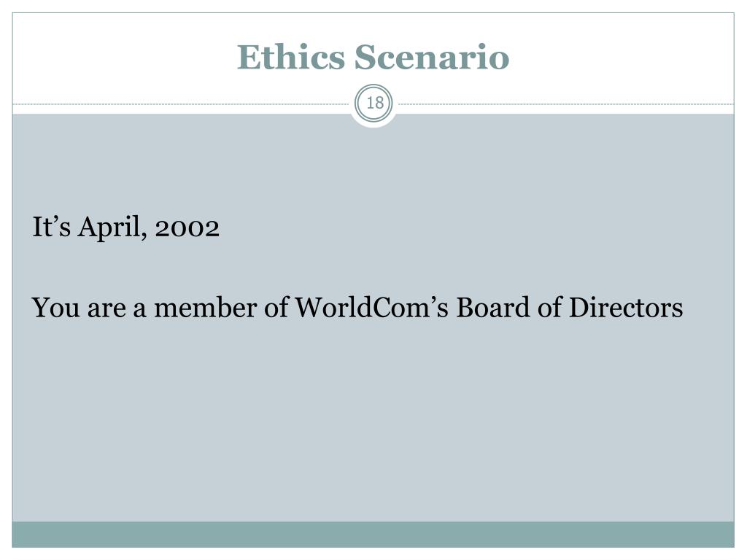The image size is (747, 560).
Task: Click the word "Board" in the second line
Action: [x=493, y=307]
